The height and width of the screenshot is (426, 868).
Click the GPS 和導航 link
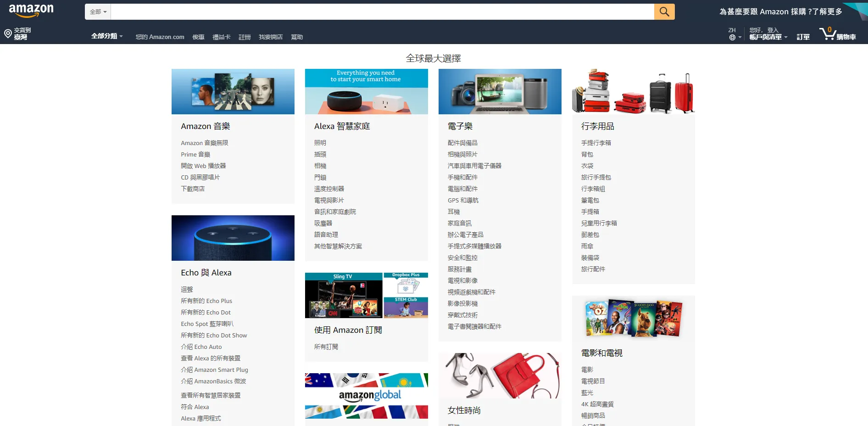(x=463, y=201)
